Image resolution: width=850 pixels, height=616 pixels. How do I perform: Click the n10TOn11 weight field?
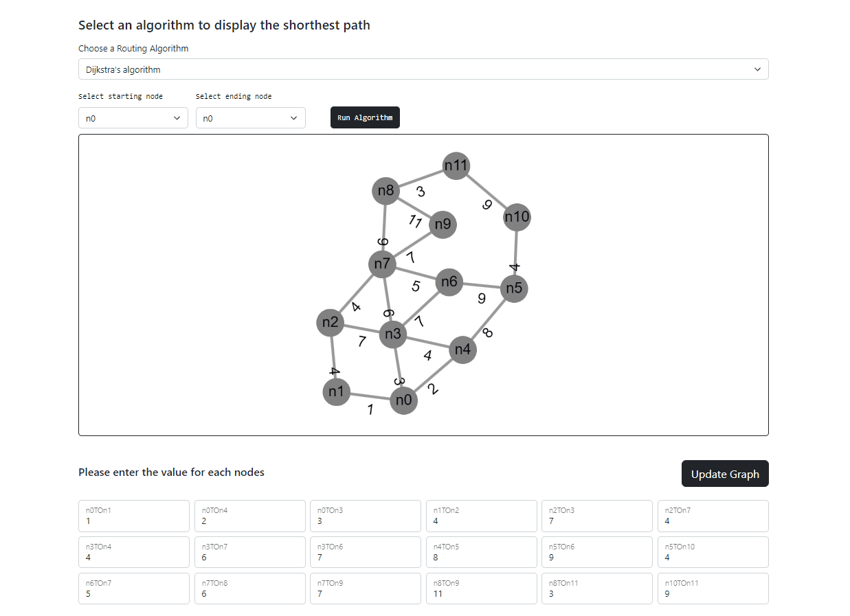(713, 588)
